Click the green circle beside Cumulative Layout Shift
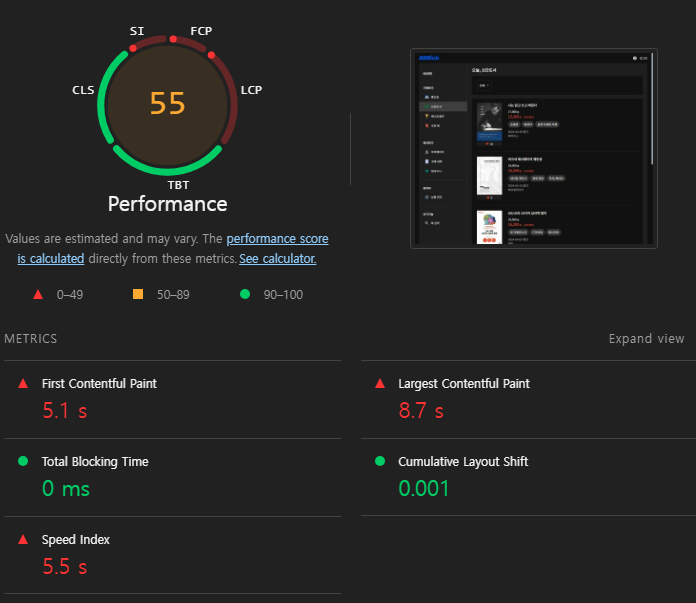 380,461
